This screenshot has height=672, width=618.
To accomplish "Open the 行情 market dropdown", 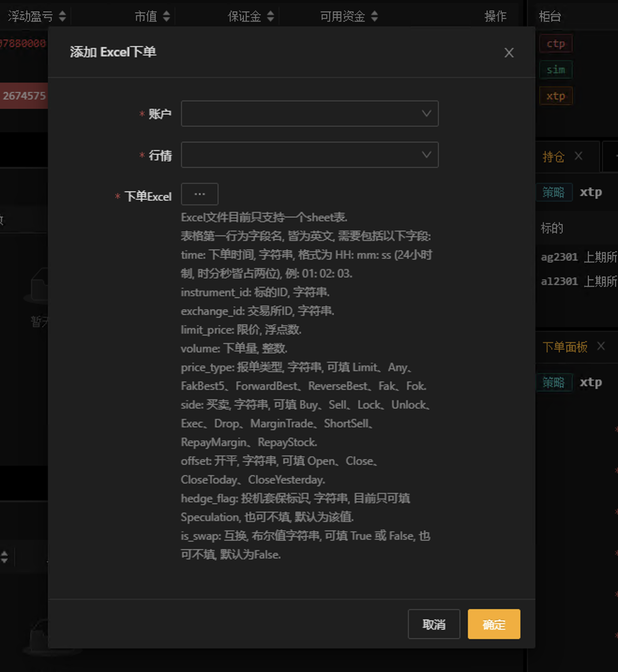I will tap(309, 155).
